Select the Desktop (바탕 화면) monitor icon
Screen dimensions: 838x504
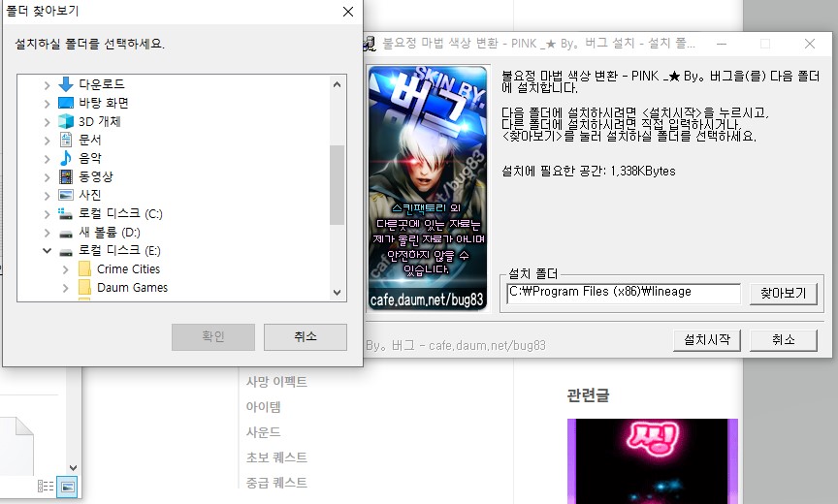pyautogui.click(x=66, y=103)
